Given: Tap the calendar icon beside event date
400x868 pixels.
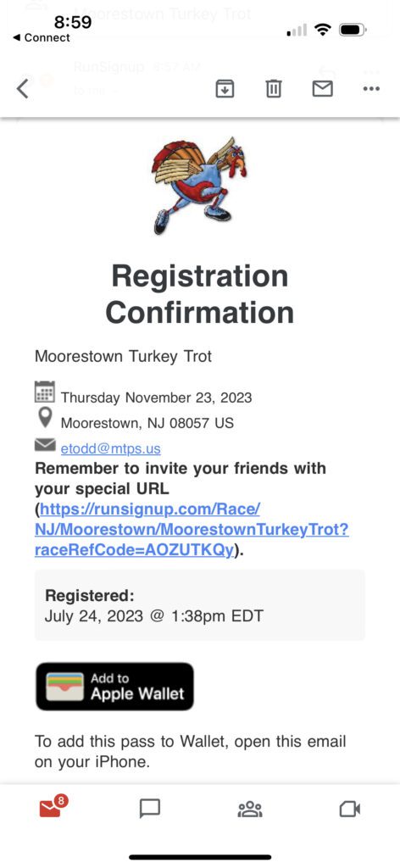Looking at the screenshot, I should 44,392.
